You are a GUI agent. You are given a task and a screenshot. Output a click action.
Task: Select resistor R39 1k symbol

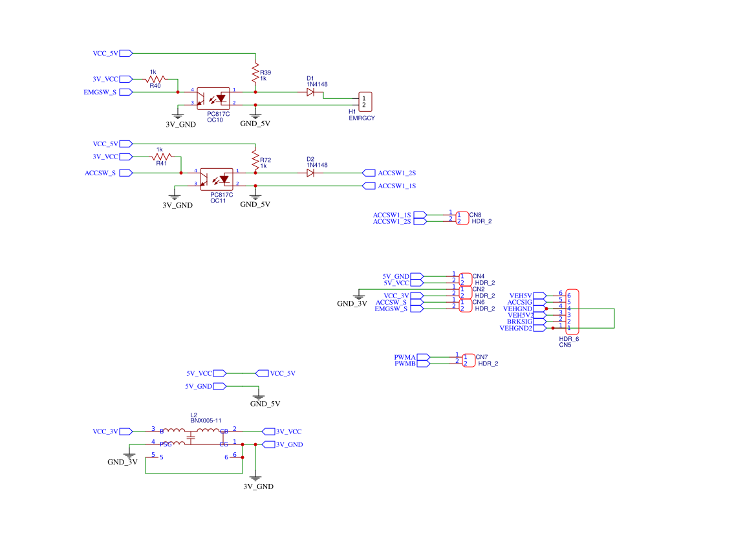coord(255,72)
